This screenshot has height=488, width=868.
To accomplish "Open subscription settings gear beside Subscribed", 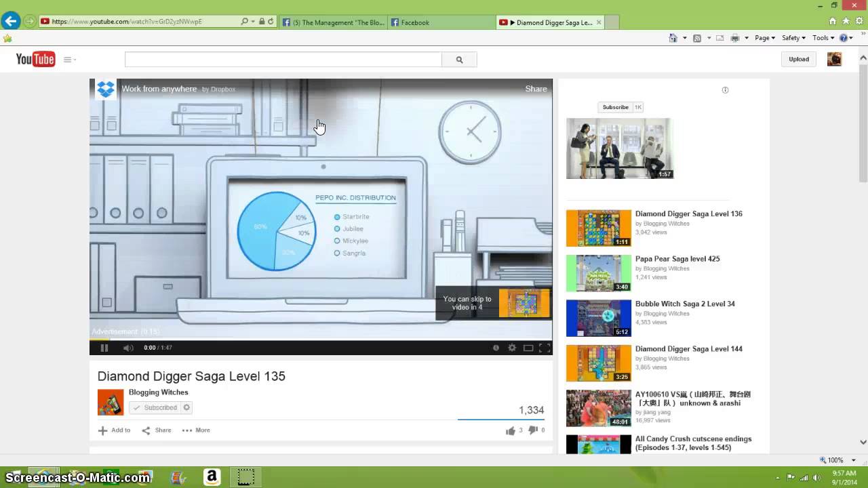I will (186, 407).
